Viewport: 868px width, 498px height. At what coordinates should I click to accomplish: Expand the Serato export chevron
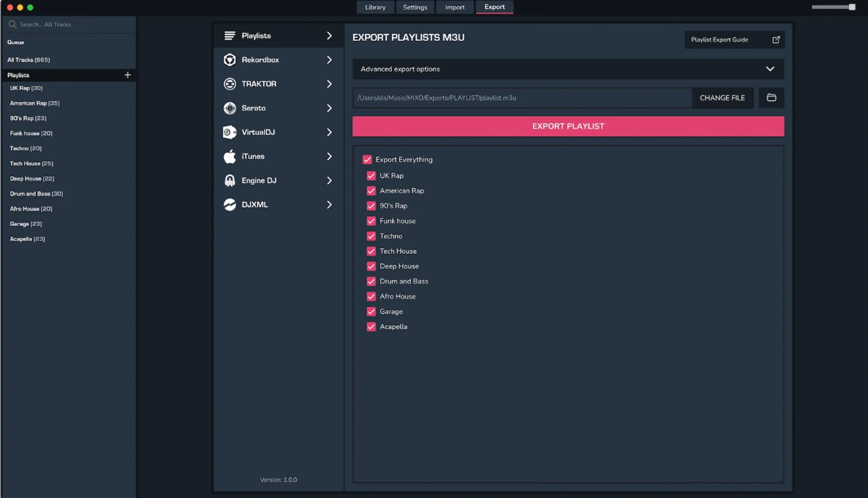coord(329,108)
